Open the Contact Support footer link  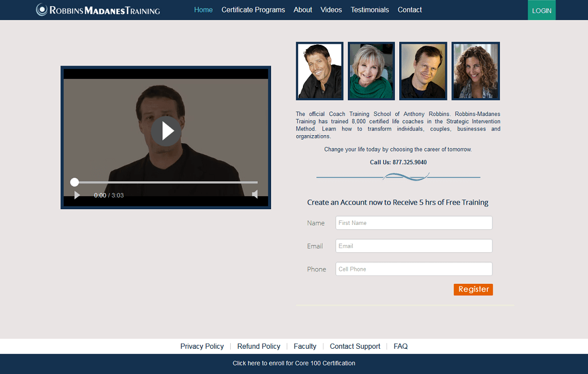tap(355, 346)
